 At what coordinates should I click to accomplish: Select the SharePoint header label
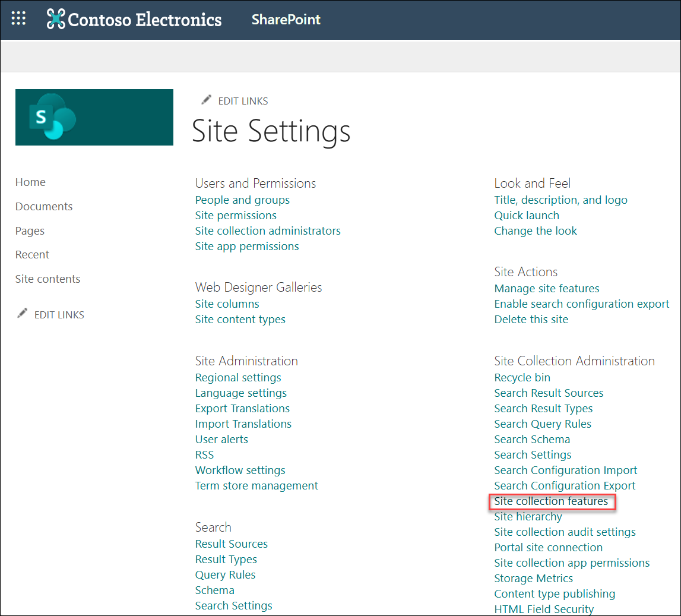(286, 19)
